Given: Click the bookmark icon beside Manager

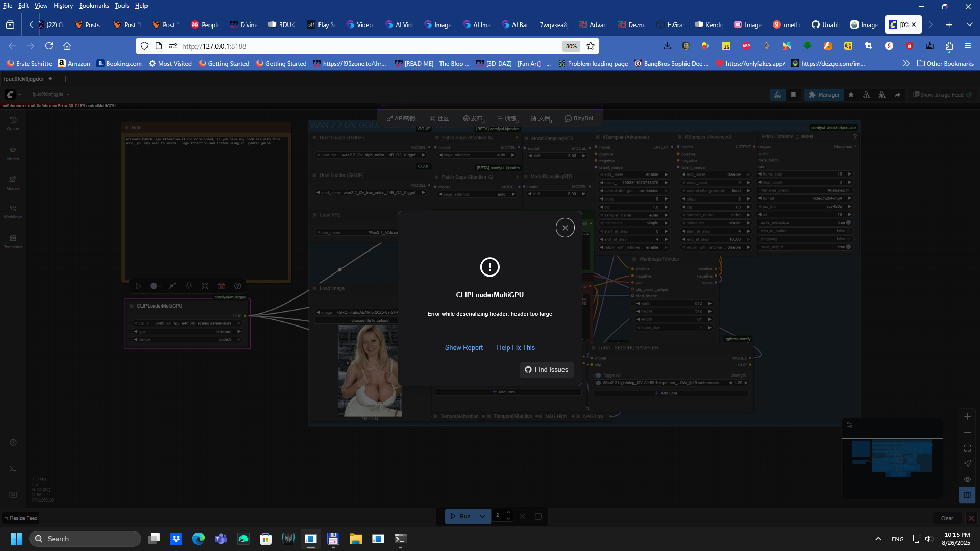Looking at the screenshot, I should point(793,95).
